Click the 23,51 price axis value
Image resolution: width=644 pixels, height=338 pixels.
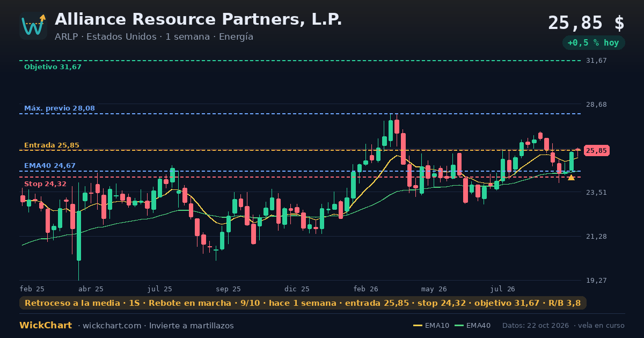click(596, 192)
